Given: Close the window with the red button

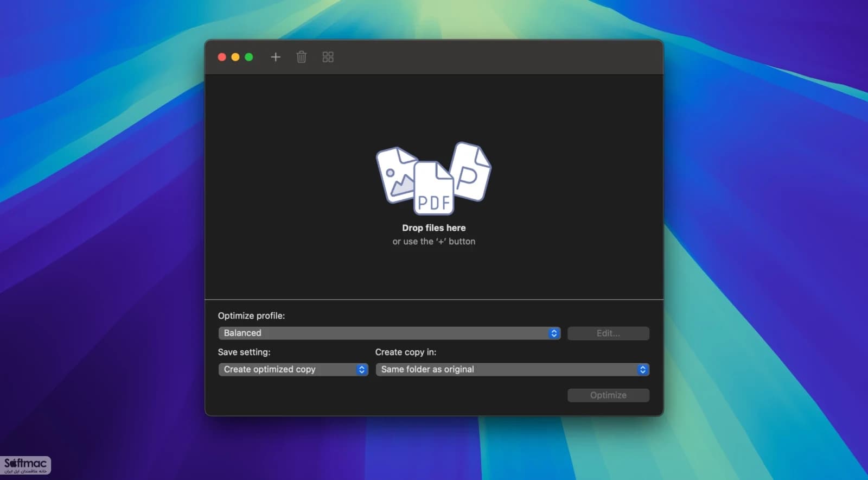Looking at the screenshot, I should pos(222,57).
